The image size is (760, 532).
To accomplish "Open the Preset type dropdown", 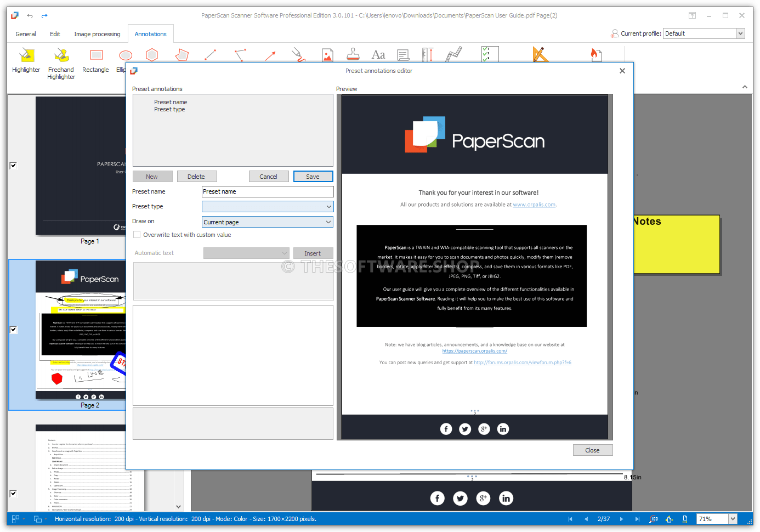I will [x=268, y=207].
